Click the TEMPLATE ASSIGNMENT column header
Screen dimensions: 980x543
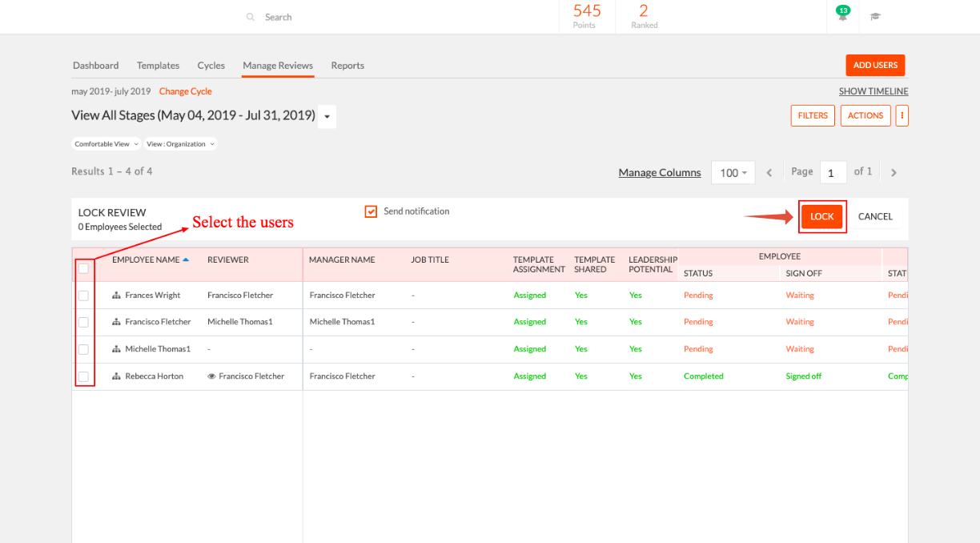pos(539,264)
